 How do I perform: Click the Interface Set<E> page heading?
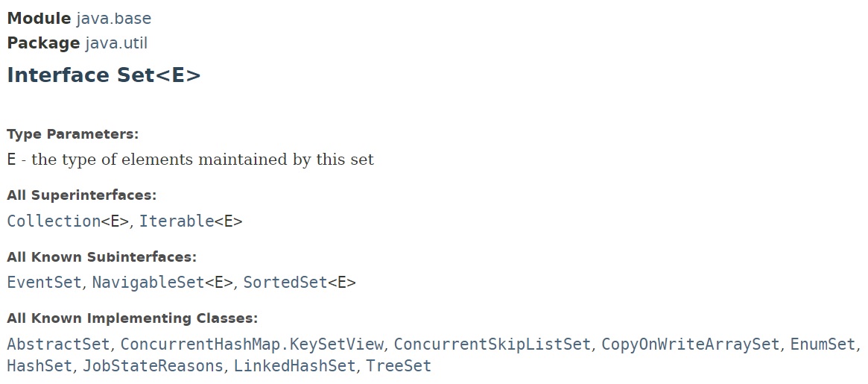(104, 75)
